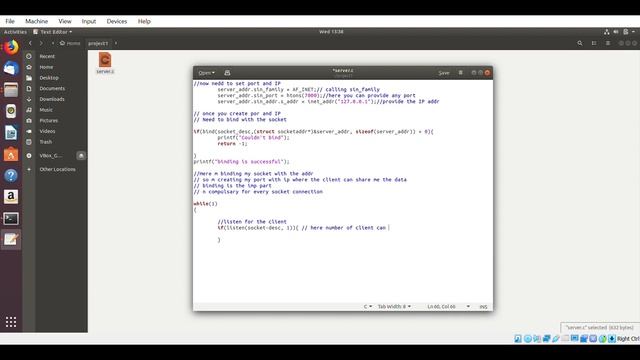Screen dimensions: 640x360
Task: Open the Text Editor app menu
Action: [52, 31]
